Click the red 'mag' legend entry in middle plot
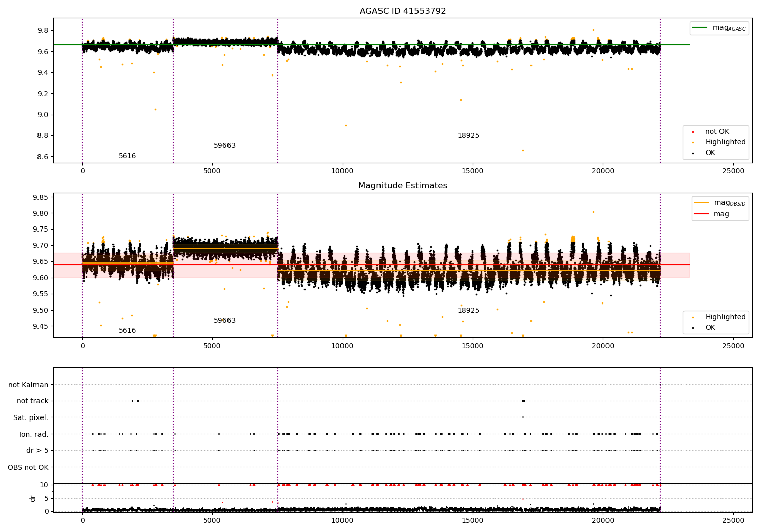The width and height of the screenshot is (760, 532). 721,214
